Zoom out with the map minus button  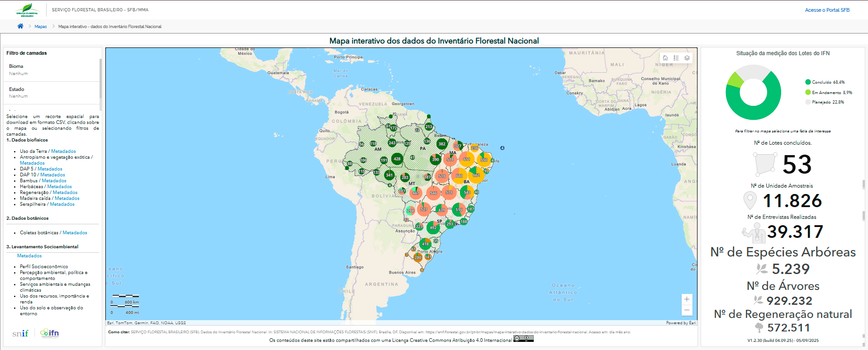click(687, 310)
